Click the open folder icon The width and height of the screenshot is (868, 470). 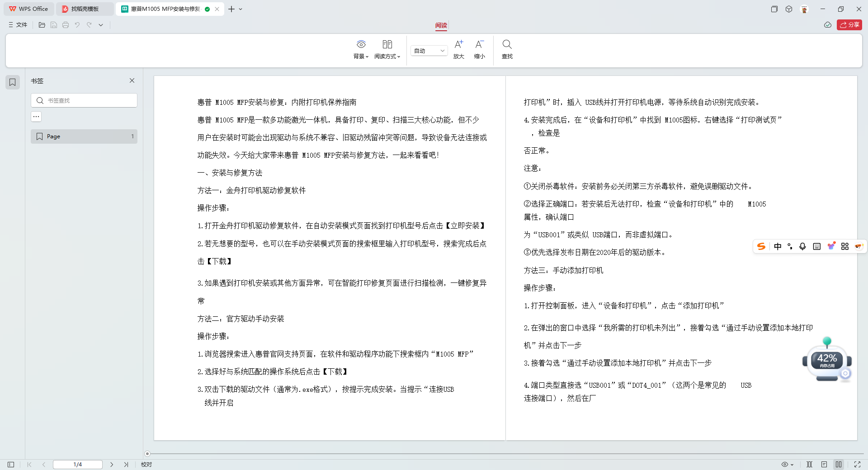coord(42,25)
